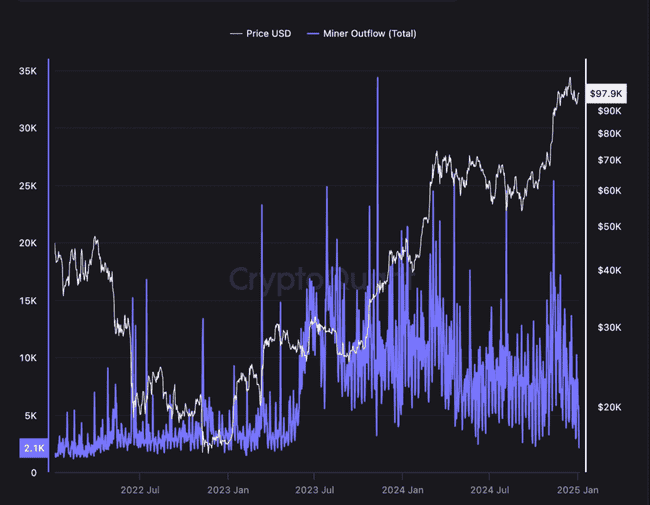The width and height of the screenshot is (650, 505).
Task: Click the 2023 Jan x-axis label
Action: [x=227, y=490]
